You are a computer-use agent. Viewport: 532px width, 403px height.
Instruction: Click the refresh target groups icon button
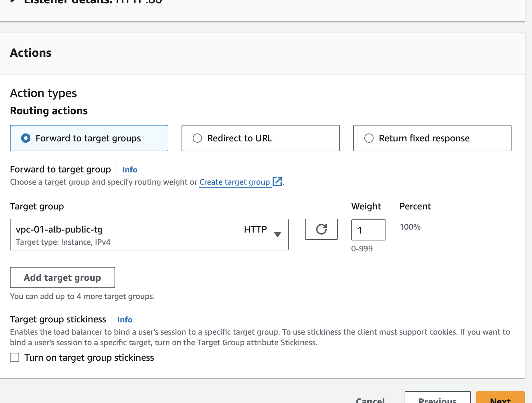click(x=321, y=229)
